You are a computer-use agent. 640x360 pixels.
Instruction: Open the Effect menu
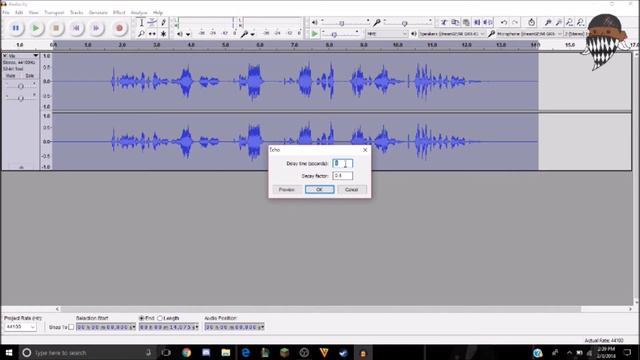pos(119,13)
